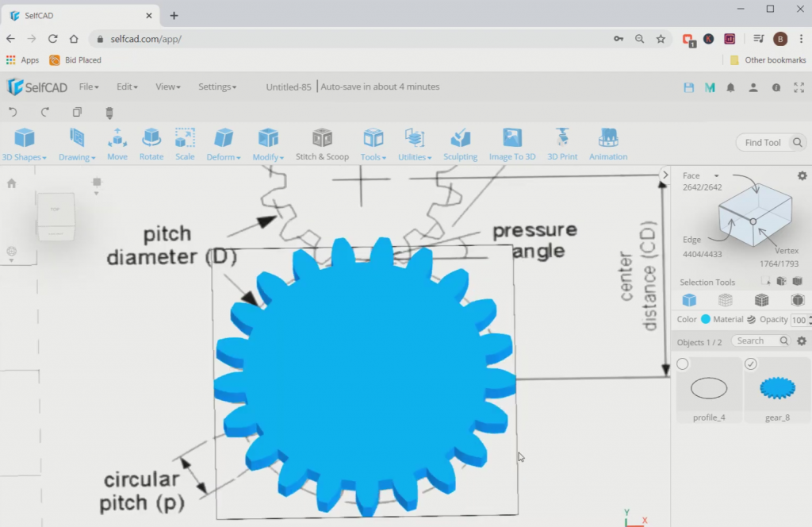The width and height of the screenshot is (812, 527).
Task: Select the Sculpting tool
Action: pyautogui.click(x=460, y=144)
